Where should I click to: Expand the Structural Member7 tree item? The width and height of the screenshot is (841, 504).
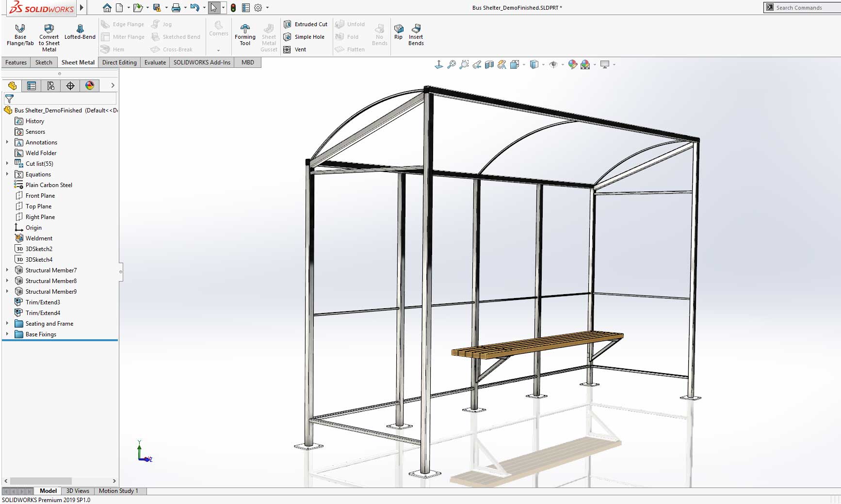point(6,270)
